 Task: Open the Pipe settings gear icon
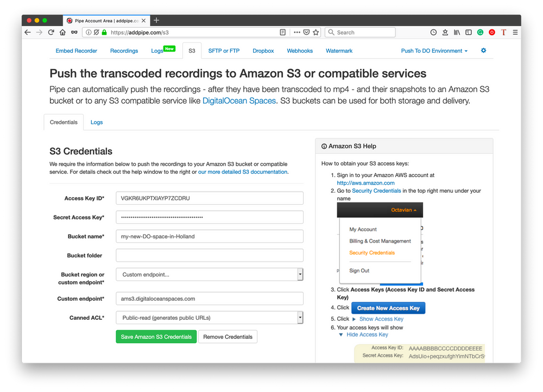[x=483, y=50]
